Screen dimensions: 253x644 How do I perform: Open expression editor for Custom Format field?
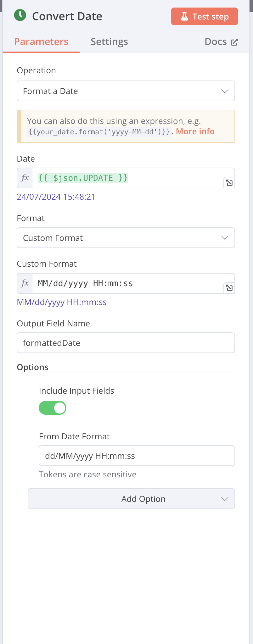(x=229, y=288)
